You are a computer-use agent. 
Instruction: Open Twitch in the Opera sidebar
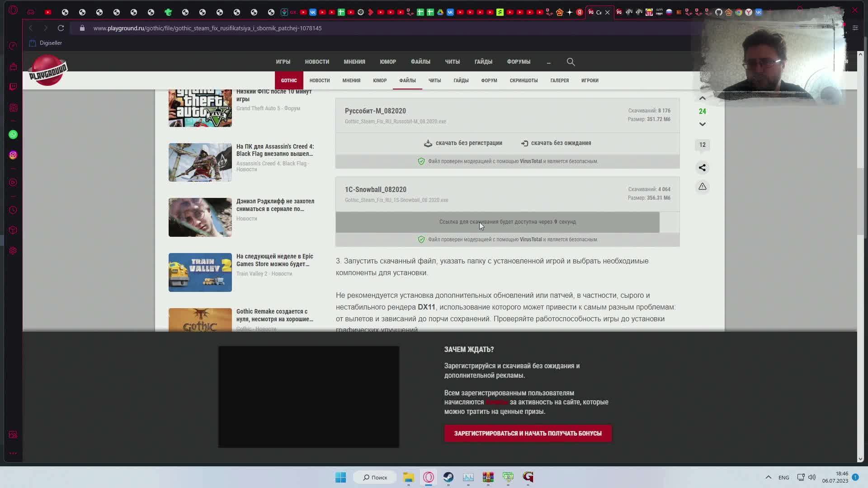13,87
